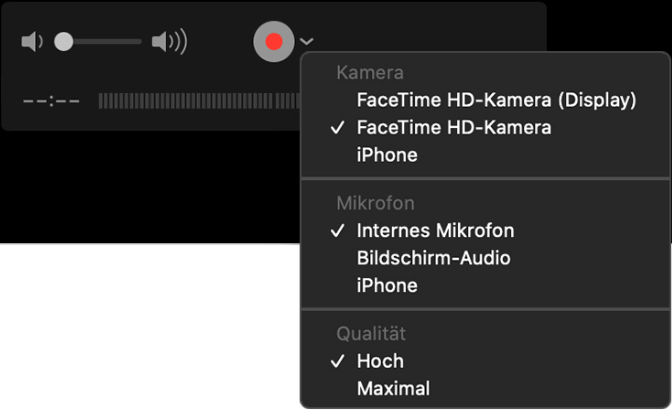Image resolution: width=672 pixels, height=410 pixels.
Task: Choose iPhone as camera source
Action: [x=387, y=155]
